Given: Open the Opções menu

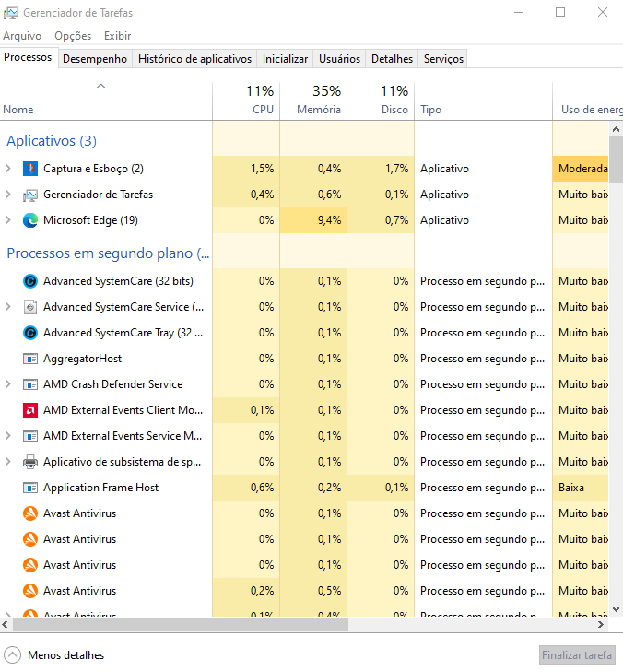Looking at the screenshot, I should 73,36.
